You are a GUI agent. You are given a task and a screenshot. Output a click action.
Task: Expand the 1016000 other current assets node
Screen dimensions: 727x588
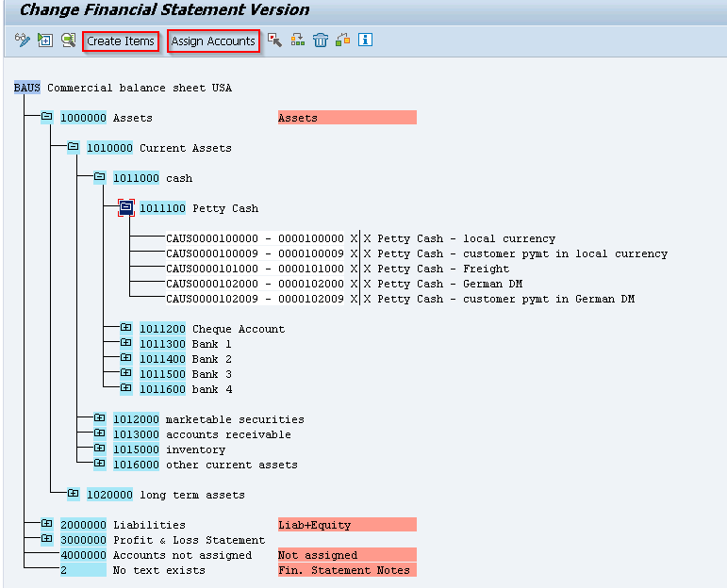tap(100, 463)
